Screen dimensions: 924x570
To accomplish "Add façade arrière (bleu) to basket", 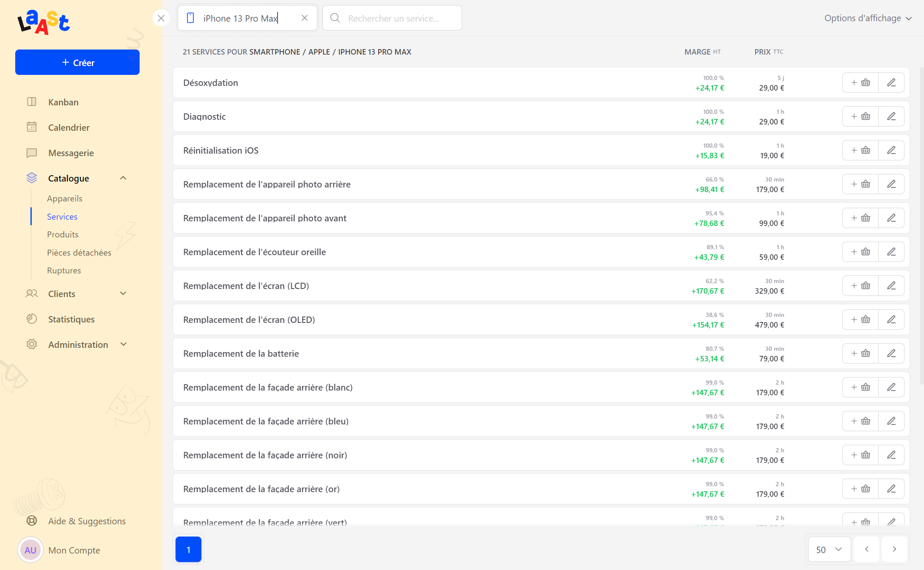I will click(x=861, y=421).
